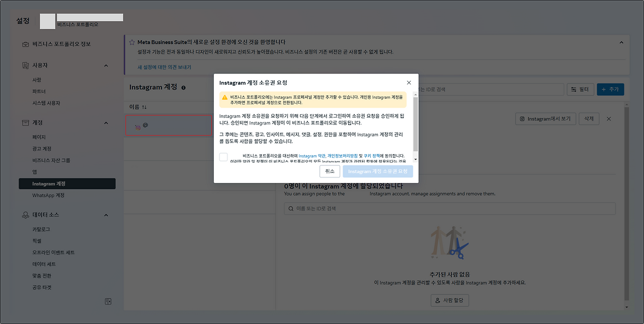Collapse the 계정 section
This screenshot has width=644, height=324.
106,123
